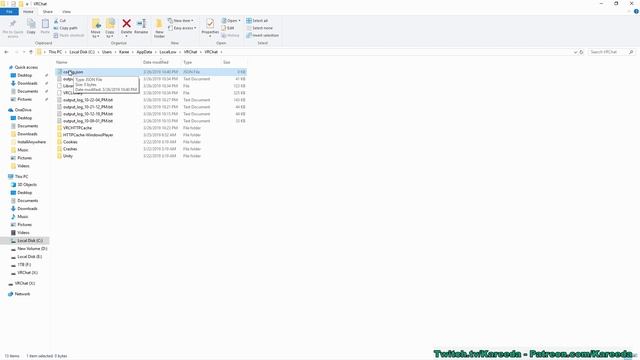The height and width of the screenshot is (360, 640).
Task: Open the Move to folder dropdown
Action: coord(96,28)
